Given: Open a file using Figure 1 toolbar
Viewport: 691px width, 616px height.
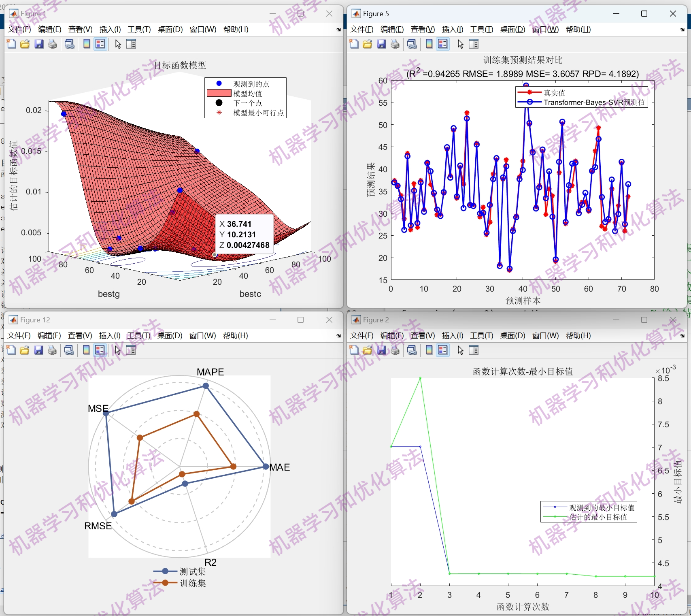Looking at the screenshot, I should pyautogui.click(x=25, y=44).
